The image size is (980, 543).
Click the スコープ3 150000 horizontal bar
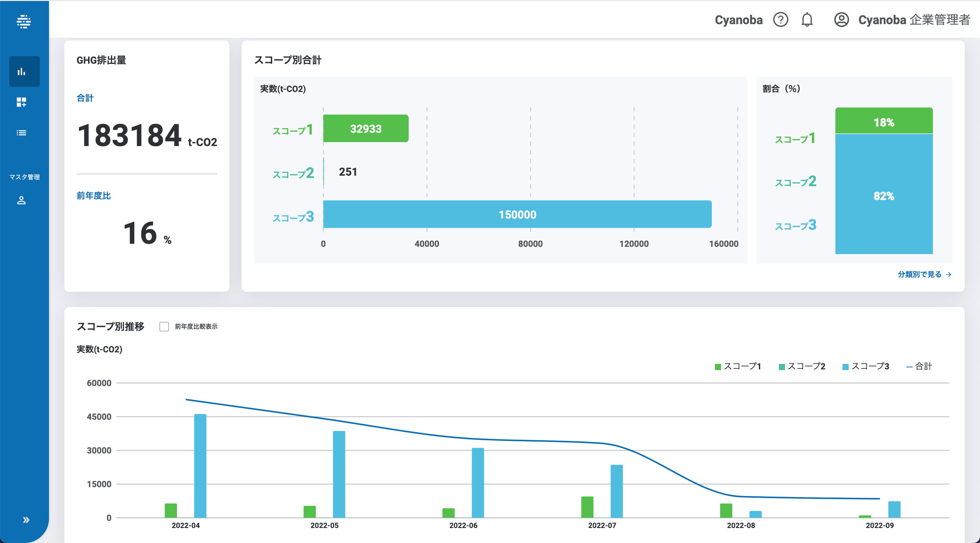(517, 214)
